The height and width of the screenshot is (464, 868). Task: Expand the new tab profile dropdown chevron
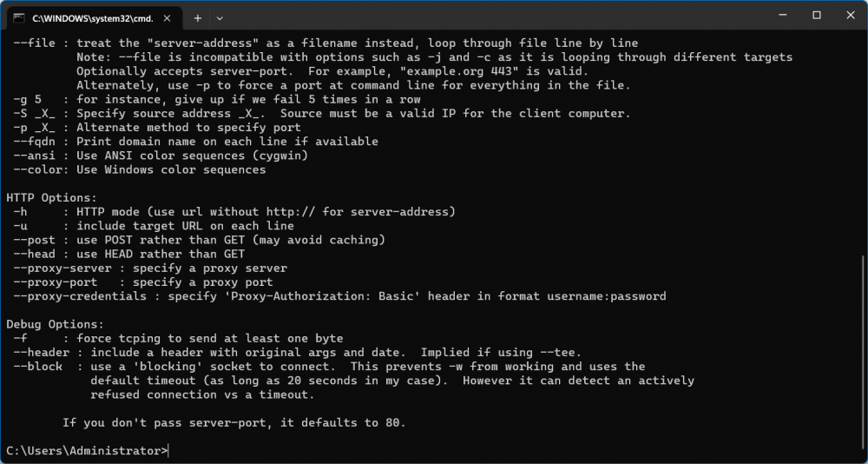tap(220, 17)
